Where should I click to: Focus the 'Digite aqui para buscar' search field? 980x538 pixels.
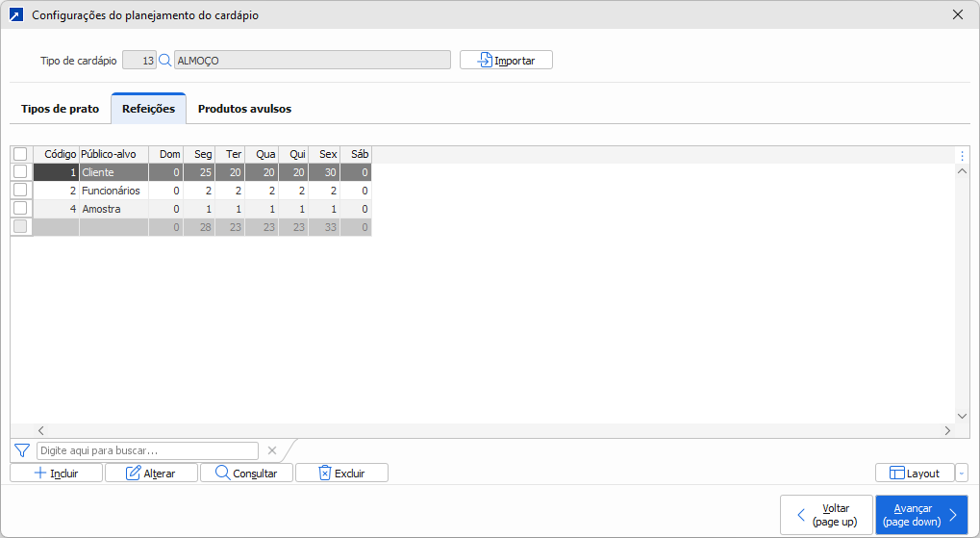(147, 450)
